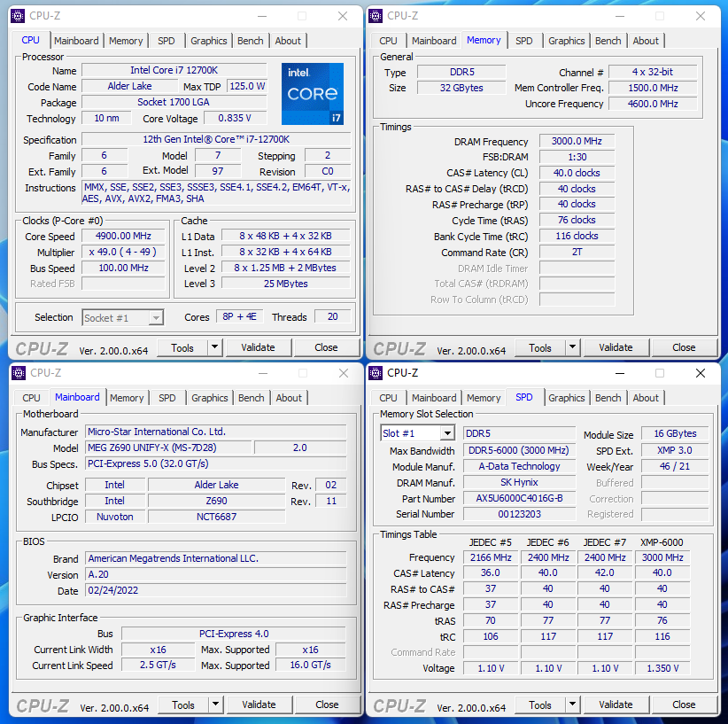This screenshot has height=724, width=728.
Task: Click the SPD Ext. value XMP 3.0
Action: 675,451
